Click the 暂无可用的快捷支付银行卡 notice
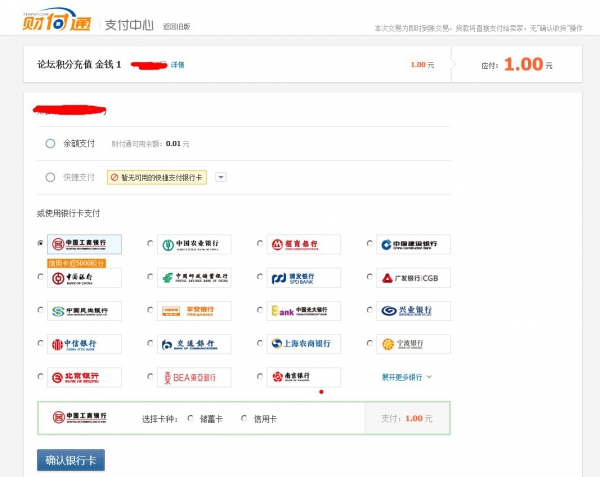 tap(157, 177)
